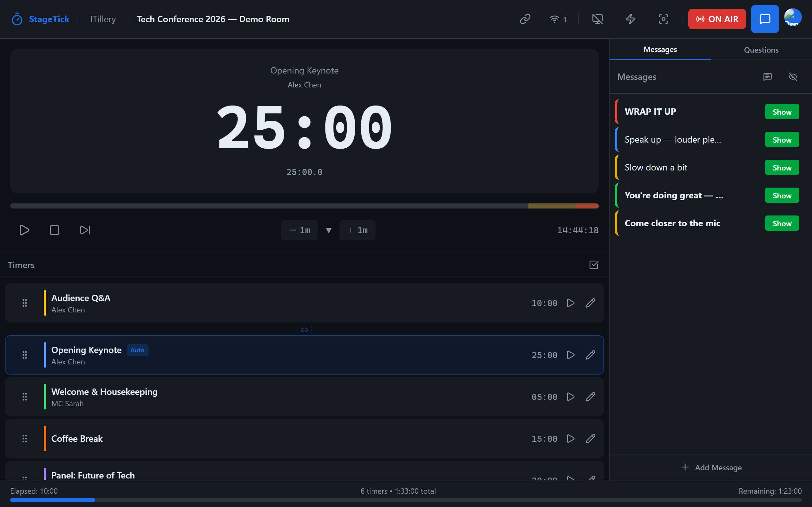The height and width of the screenshot is (507, 812).
Task: Copy the room link icon in header
Action: (525, 19)
